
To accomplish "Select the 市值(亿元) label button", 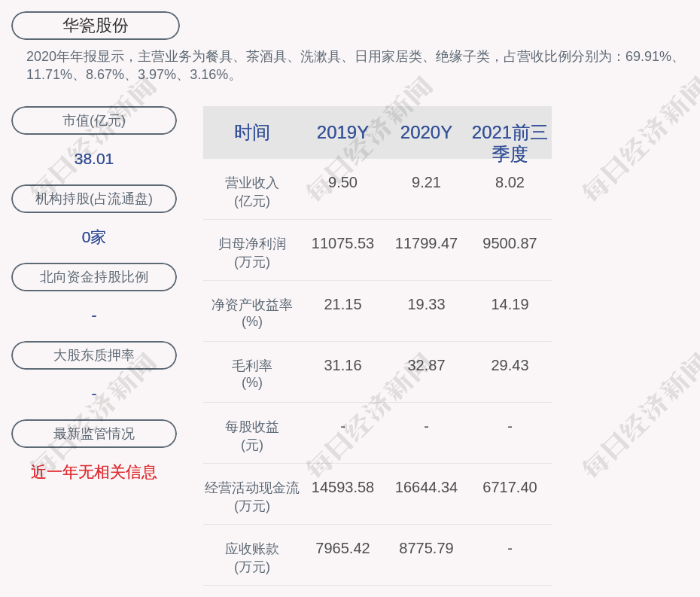I will [94, 120].
